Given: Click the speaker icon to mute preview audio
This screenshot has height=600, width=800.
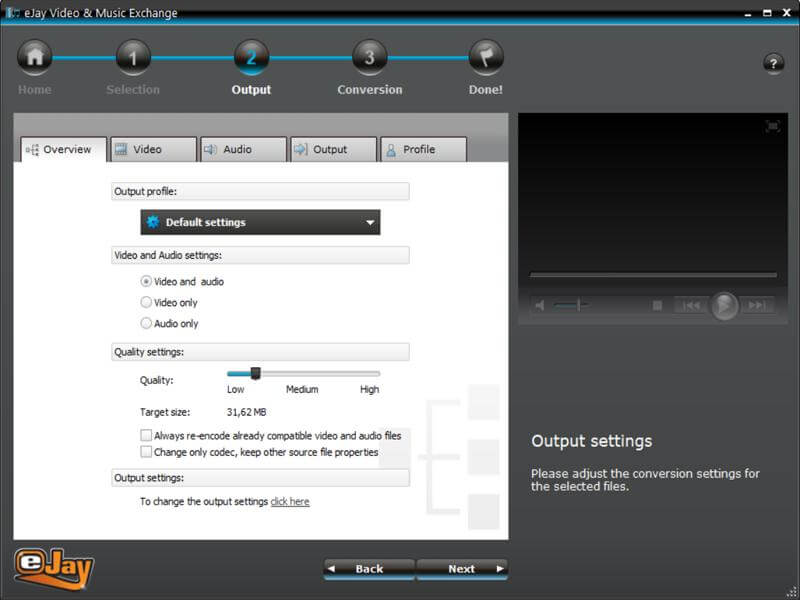Looking at the screenshot, I should tap(541, 305).
